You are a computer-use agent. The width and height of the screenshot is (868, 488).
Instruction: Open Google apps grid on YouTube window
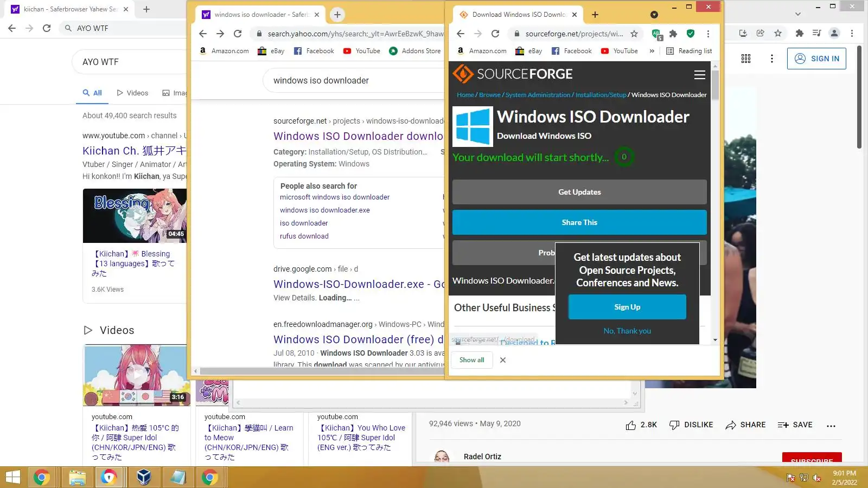746,59
